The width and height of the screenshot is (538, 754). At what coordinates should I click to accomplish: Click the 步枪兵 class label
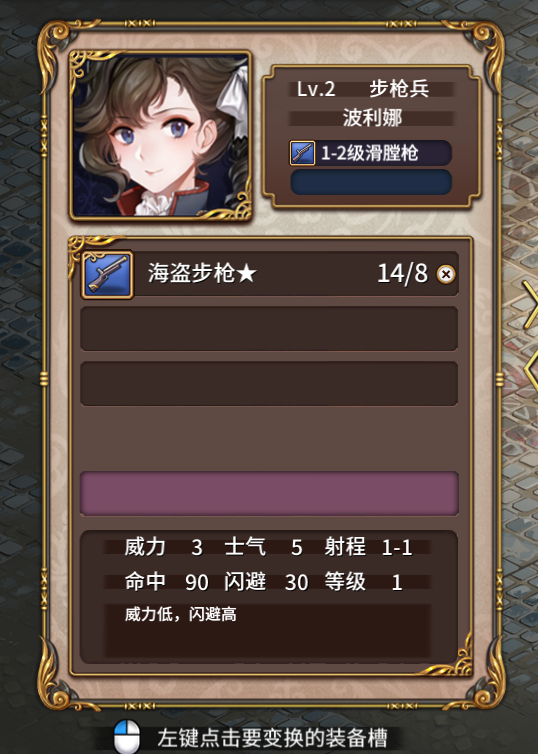click(x=399, y=89)
